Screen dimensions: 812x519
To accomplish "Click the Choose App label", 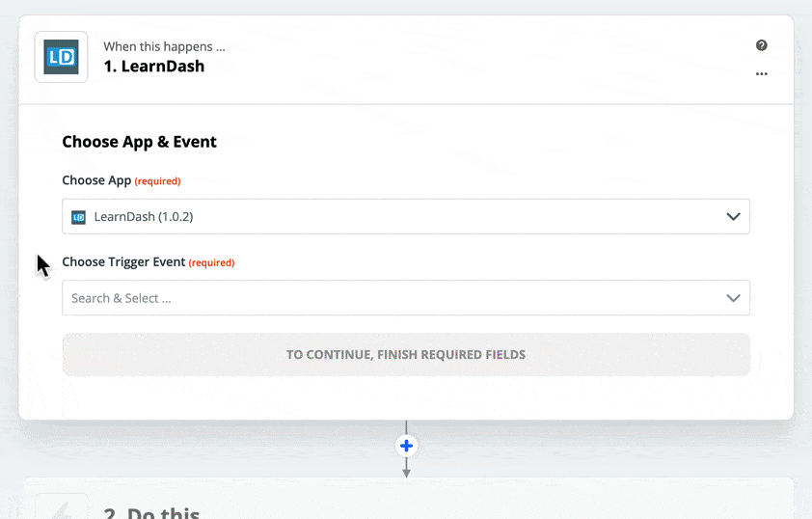I will (x=96, y=180).
